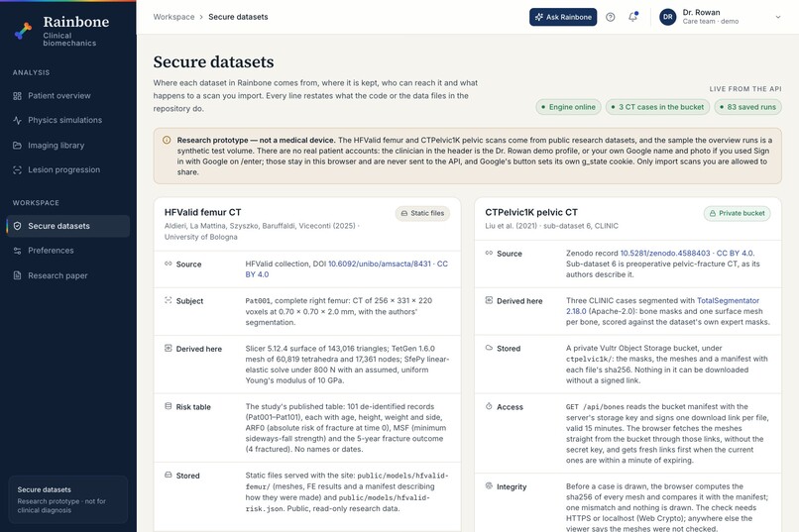This screenshot has width=799, height=532.
Task: Click the HFValid Subject scan icon
Action: point(169,300)
